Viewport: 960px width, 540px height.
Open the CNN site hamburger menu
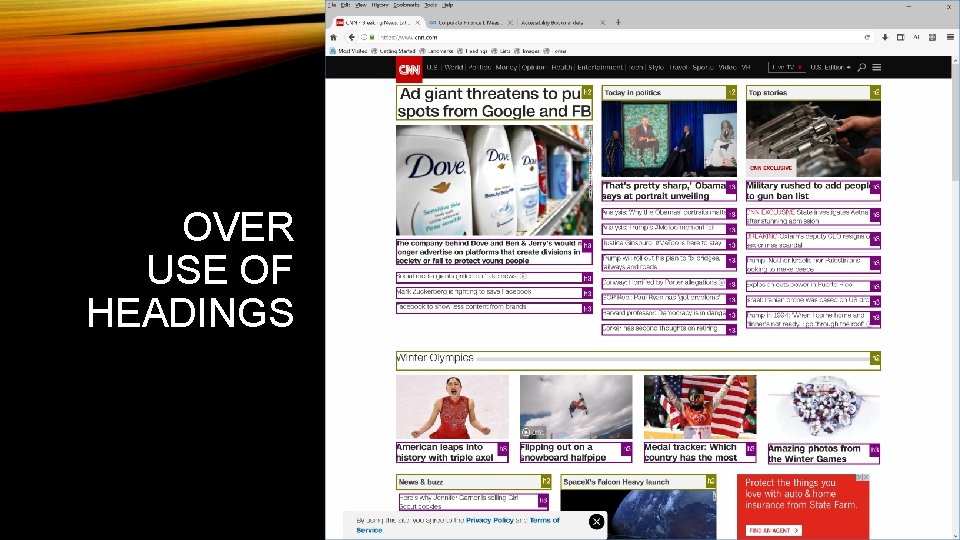(877, 67)
